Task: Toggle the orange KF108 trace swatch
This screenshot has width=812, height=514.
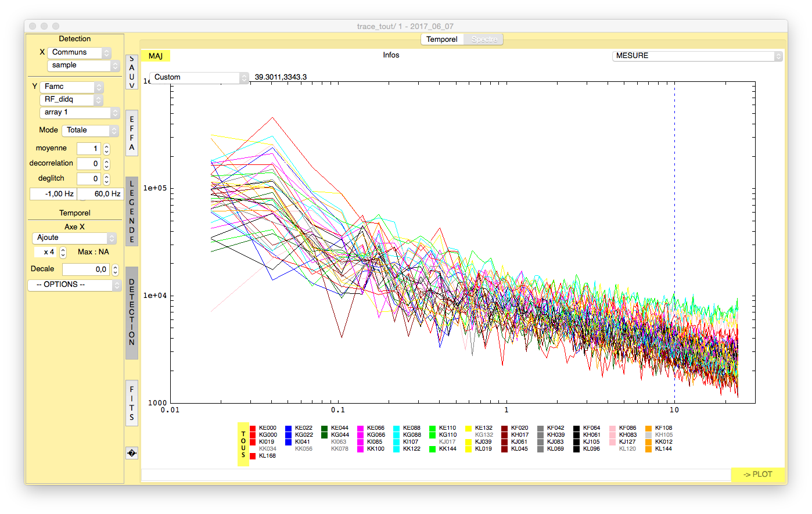Action: pyautogui.click(x=649, y=428)
